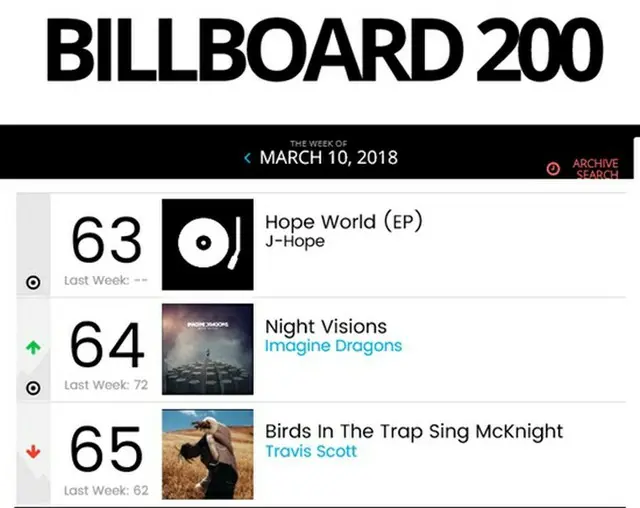The height and width of the screenshot is (508, 640).
Task: Select the Hope World (EP) title
Action: click(x=344, y=222)
